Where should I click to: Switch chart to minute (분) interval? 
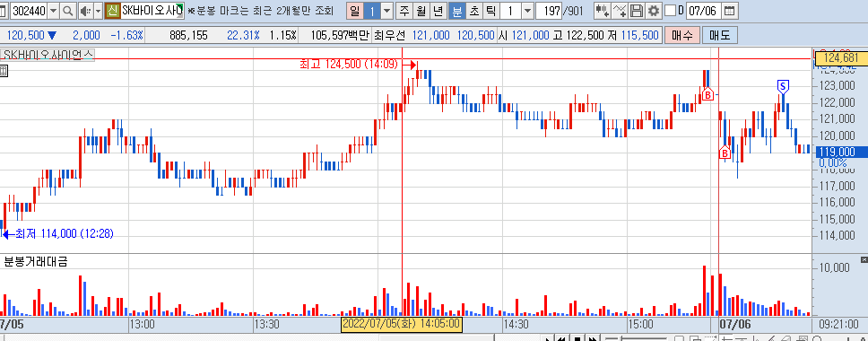457,11
